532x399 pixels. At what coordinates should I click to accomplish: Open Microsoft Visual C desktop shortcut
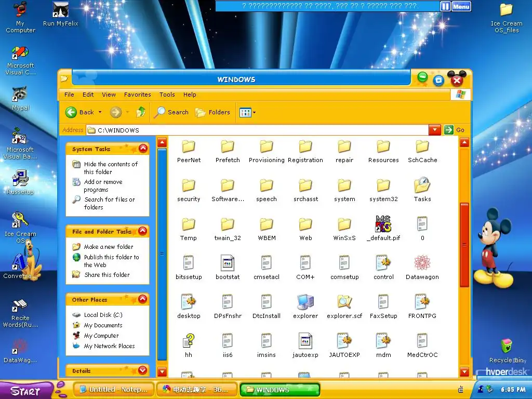[20, 61]
